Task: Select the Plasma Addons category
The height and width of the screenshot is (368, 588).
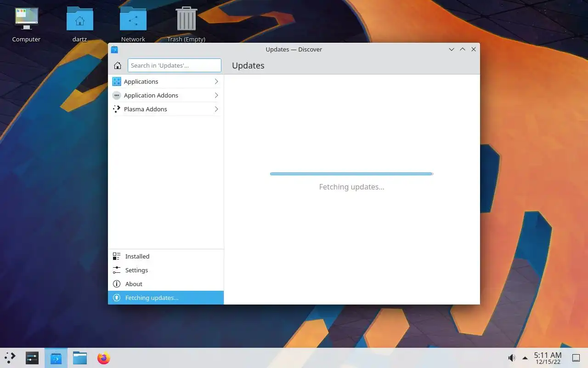Action: point(166,109)
